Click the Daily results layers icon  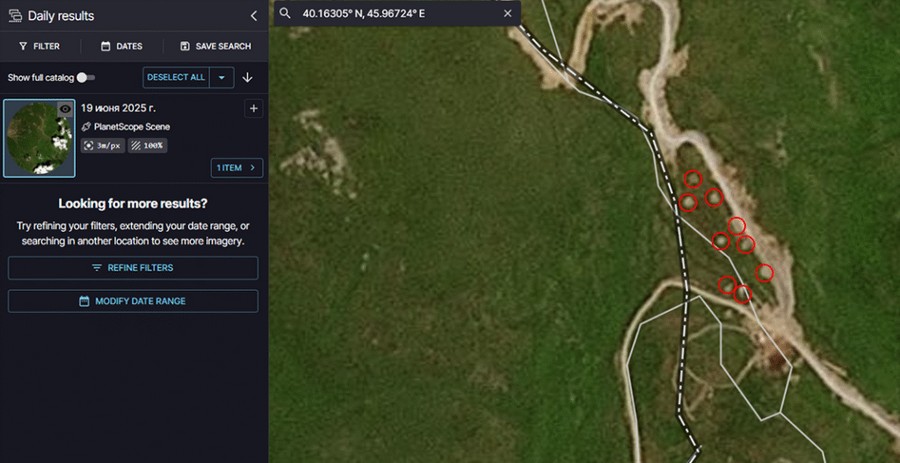click(x=15, y=16)
